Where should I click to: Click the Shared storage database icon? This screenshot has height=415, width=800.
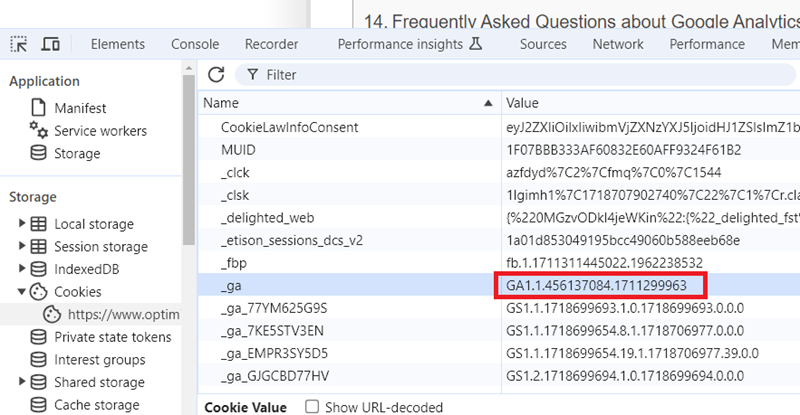pos(38,382)
